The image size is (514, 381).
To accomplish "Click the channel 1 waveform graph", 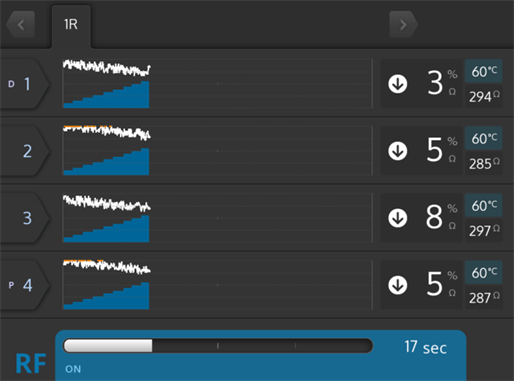I will click(218, 84).
